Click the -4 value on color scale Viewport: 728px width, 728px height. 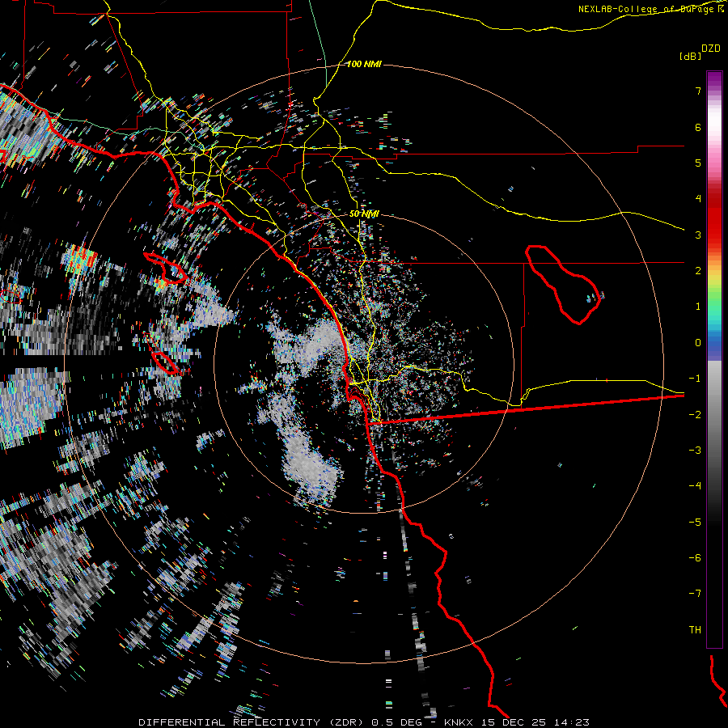(695, 486)
